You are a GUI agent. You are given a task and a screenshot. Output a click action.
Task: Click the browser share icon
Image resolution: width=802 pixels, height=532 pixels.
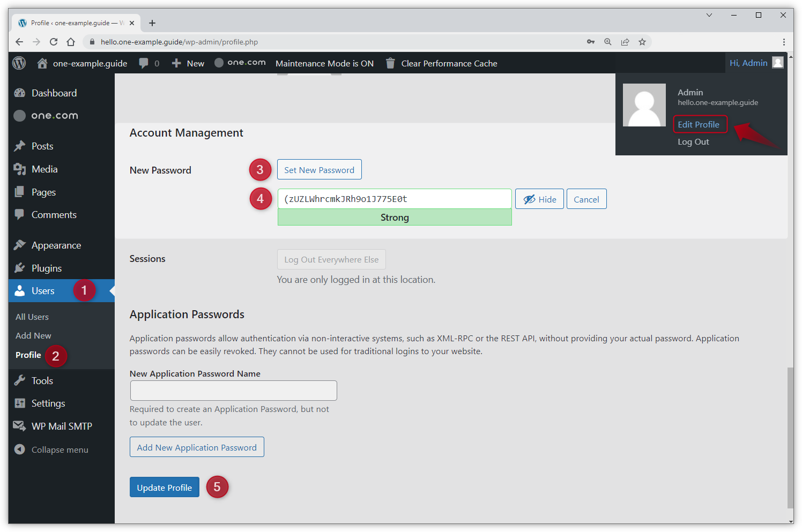pos(625,42)
